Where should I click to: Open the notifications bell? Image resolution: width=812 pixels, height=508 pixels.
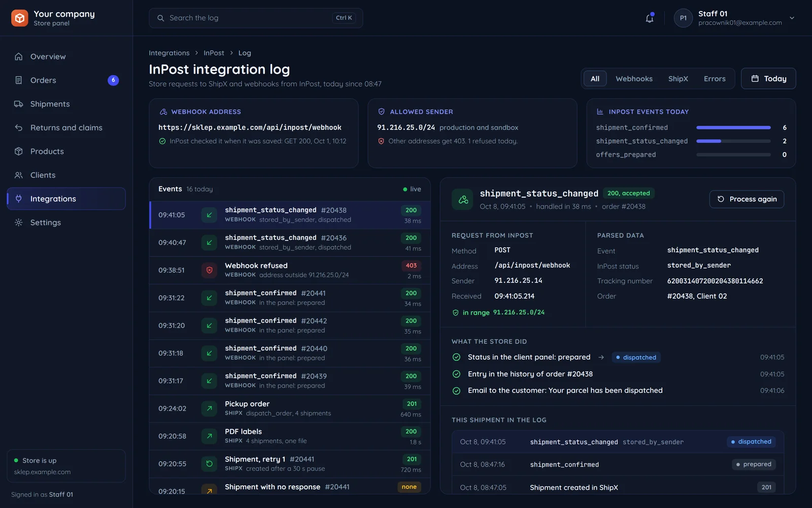(649, 18)
